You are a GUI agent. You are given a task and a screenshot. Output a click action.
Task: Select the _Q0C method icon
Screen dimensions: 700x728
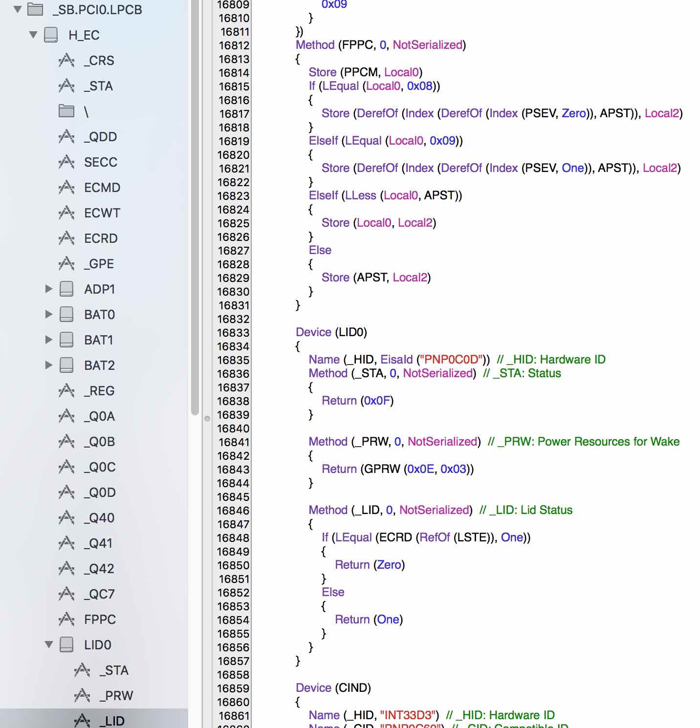click(x=66, y=467)
